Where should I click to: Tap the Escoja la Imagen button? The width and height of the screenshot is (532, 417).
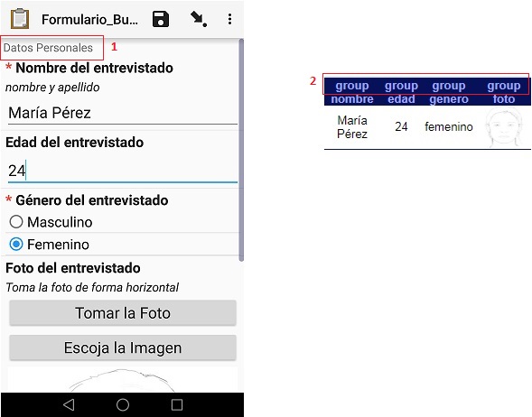coord(123,347)
